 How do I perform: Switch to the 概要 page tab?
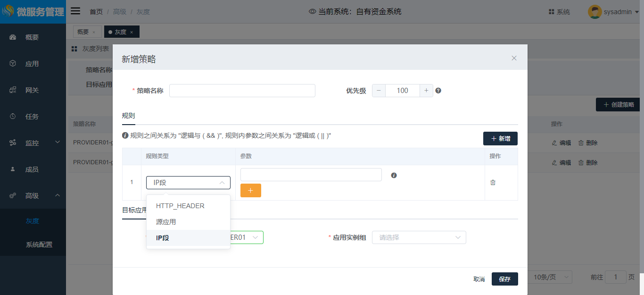(83, 32)
